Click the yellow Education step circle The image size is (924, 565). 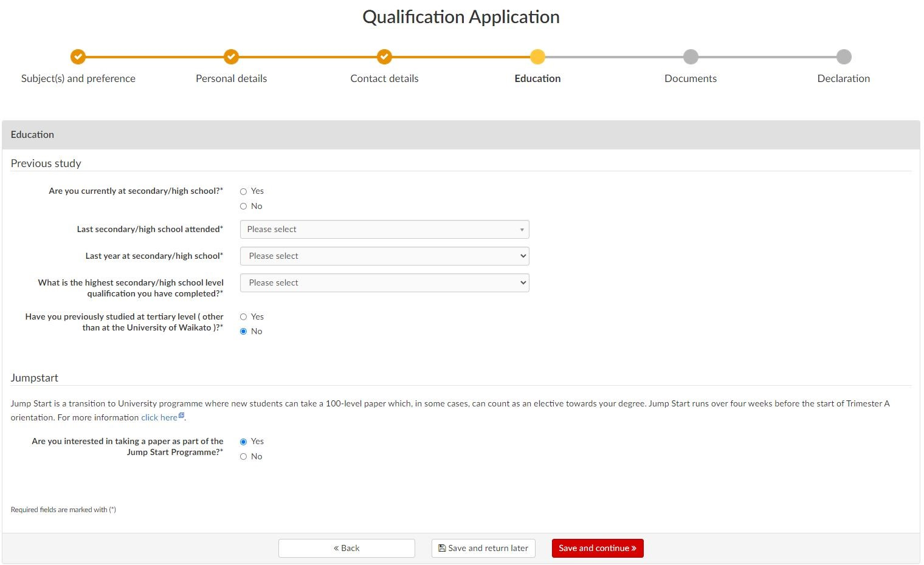click(x=537, y=56)
